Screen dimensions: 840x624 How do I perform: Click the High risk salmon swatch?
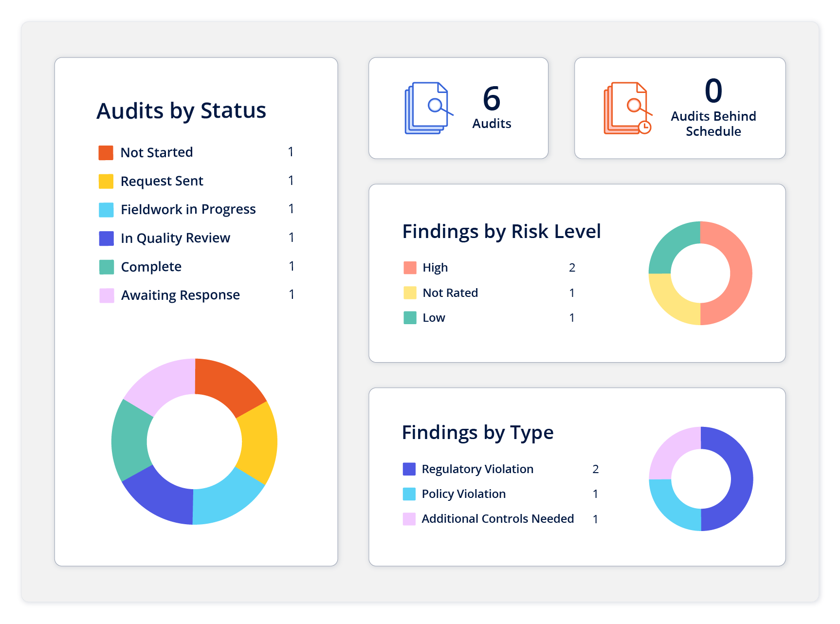[410, 268]
